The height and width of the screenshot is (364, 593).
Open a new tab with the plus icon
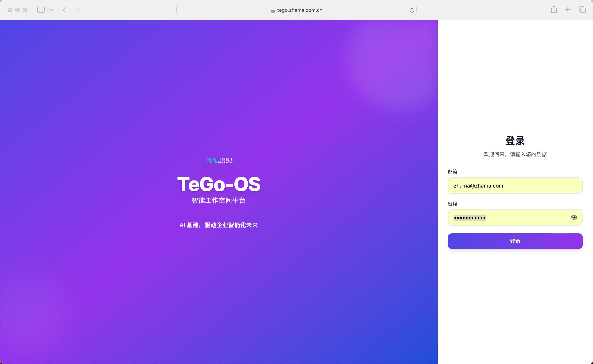(x=568, y=10)
